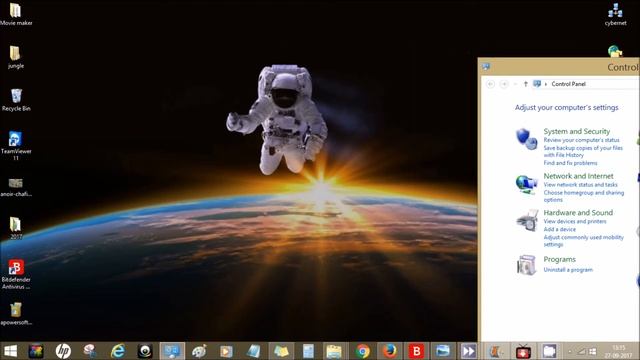Open the apowersoft desktop archive

16,313
